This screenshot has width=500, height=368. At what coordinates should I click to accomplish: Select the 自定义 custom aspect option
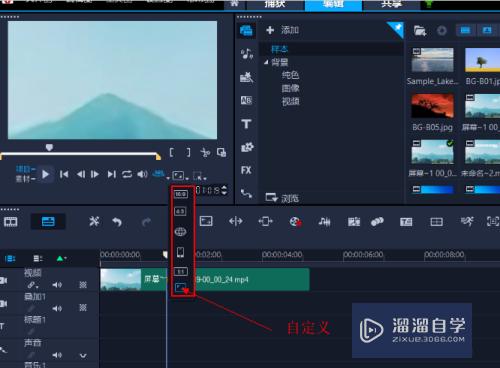pos(180,288)
